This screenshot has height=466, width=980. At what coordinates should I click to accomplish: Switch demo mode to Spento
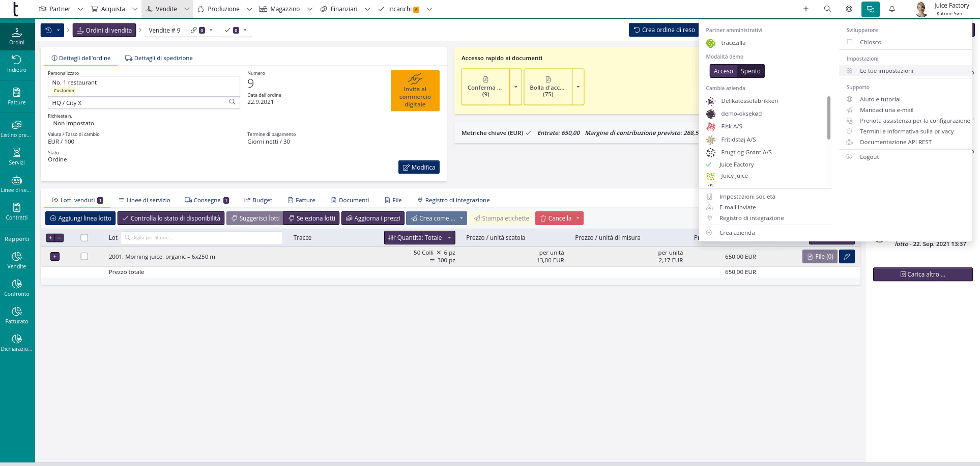point(751,71)
